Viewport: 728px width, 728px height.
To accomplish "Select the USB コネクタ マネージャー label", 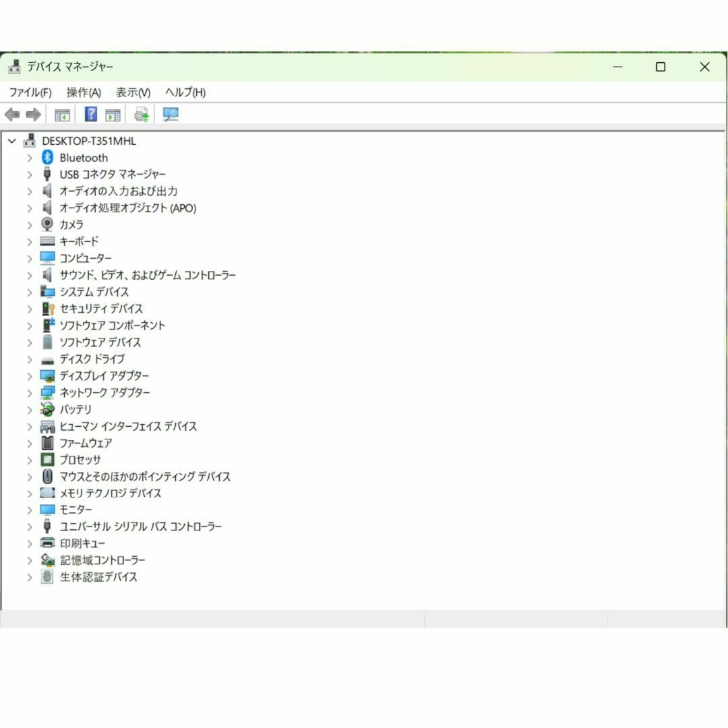I will [113, 175].
